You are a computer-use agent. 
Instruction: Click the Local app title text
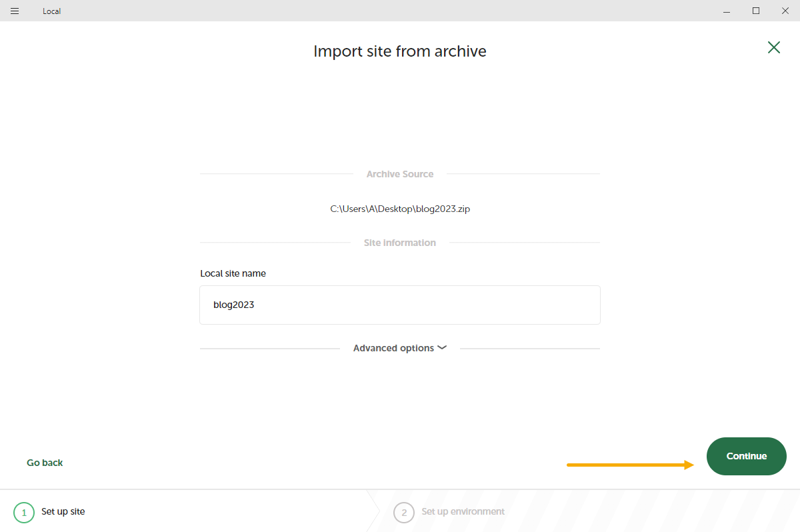51,11
